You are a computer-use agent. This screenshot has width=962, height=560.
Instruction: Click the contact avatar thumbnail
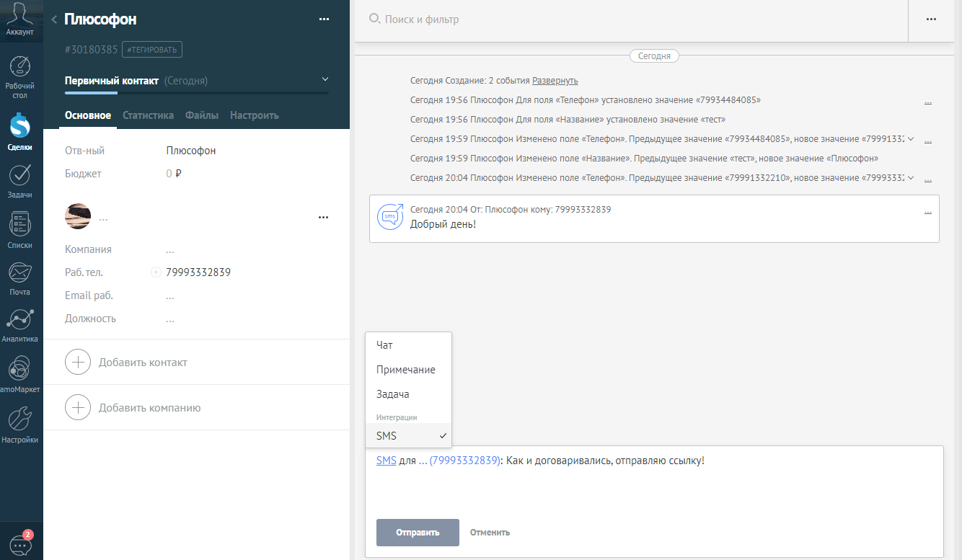(78, 216)
